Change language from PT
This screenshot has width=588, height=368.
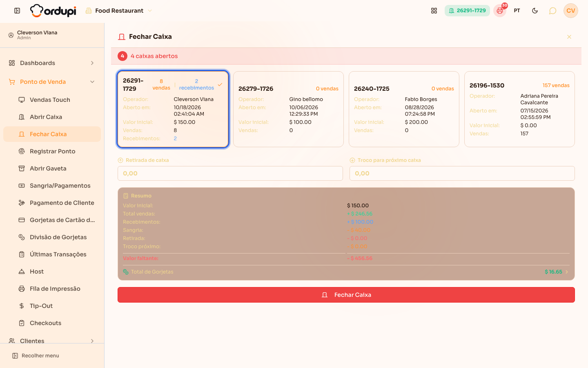click(517, 11)
